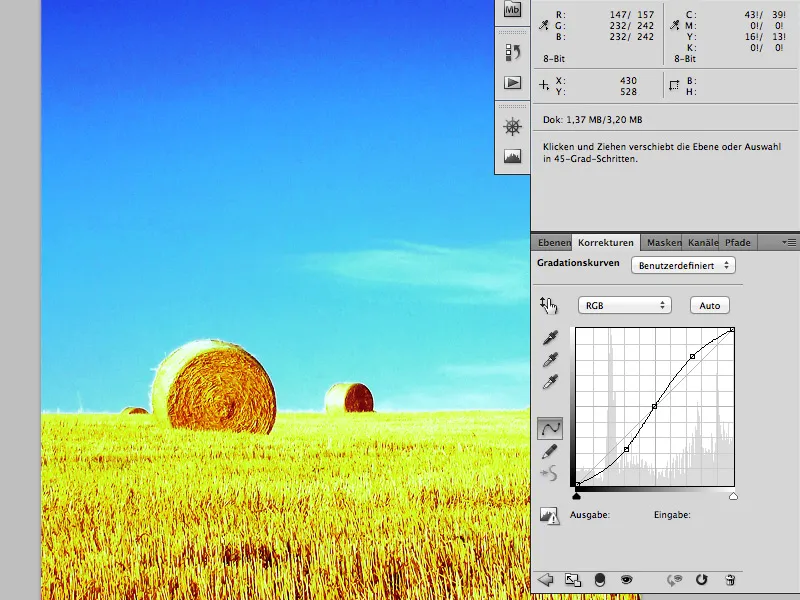Click the RGB readout eyedropper options icon

click(x=544, y=25)
